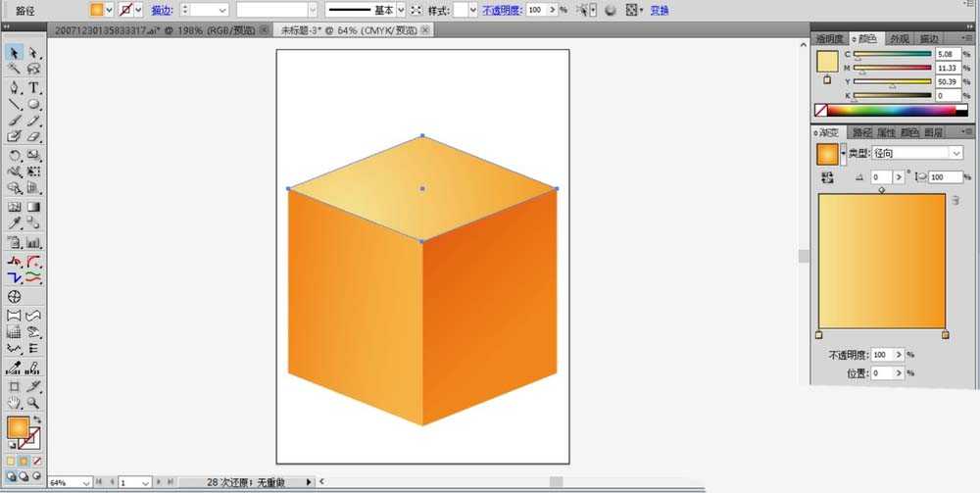Switch to 路径 panel tab

tap(861, 132)
